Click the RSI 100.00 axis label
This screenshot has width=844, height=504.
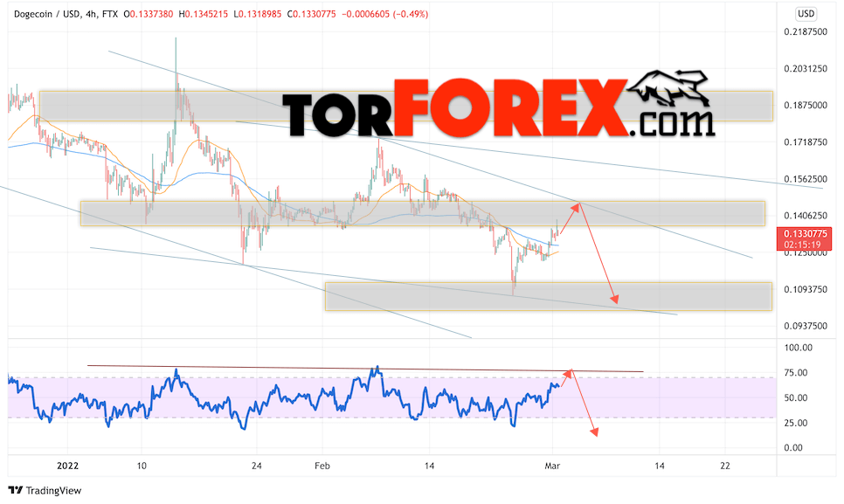tap(799, 348)
